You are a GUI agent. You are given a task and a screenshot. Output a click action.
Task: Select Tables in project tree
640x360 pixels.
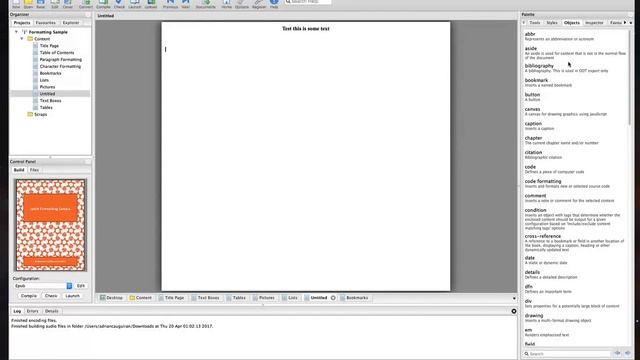(x=46, y=107)
